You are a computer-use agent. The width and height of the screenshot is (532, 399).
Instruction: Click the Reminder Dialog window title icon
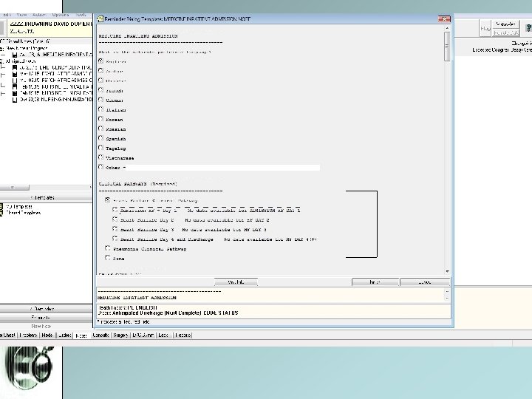coord(100,19)
